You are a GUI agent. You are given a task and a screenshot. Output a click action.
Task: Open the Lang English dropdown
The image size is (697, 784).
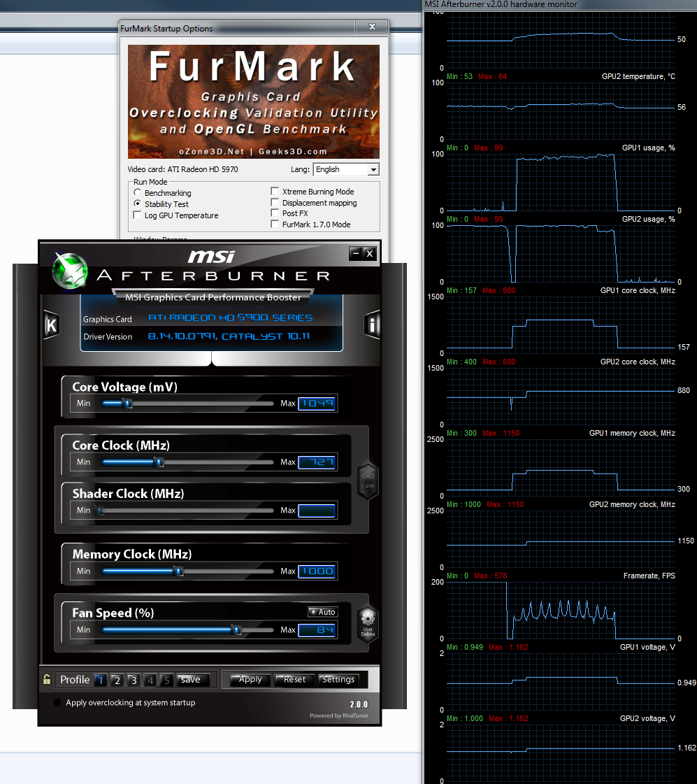pos(346,169)
